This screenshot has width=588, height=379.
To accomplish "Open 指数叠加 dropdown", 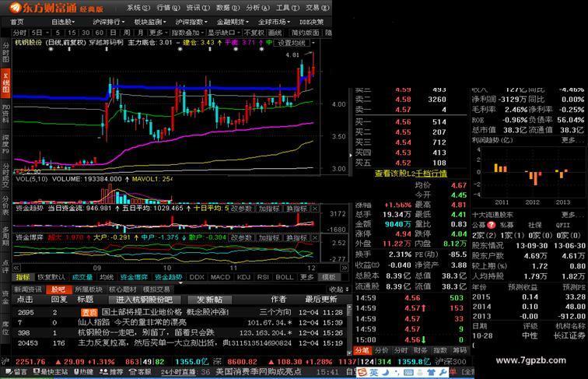I will [x=188, y=33].
